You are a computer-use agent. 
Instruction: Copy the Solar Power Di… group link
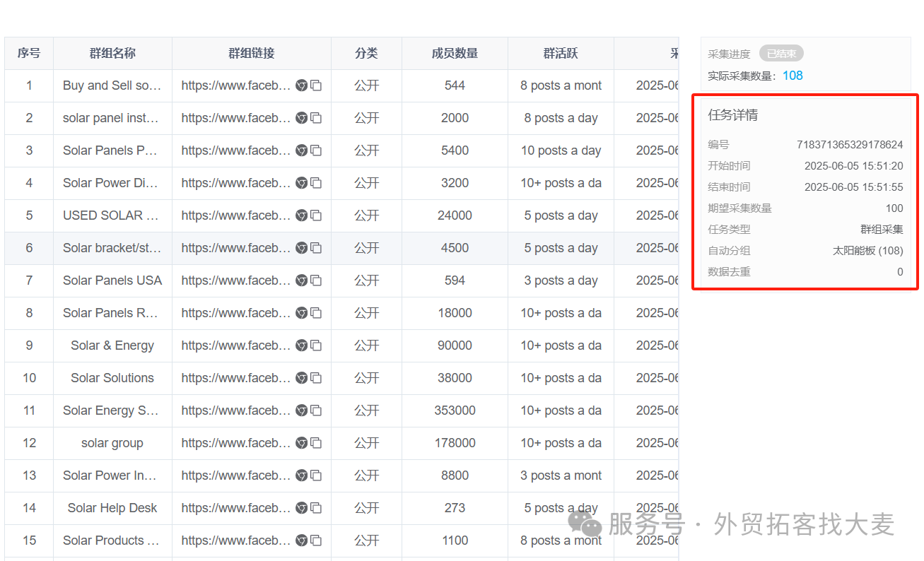(316, 183)
